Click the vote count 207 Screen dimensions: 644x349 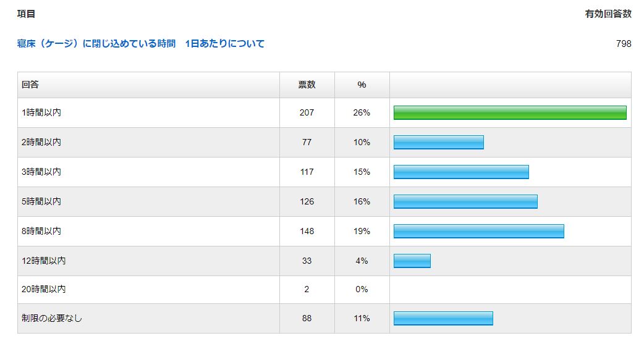(307, 113)
